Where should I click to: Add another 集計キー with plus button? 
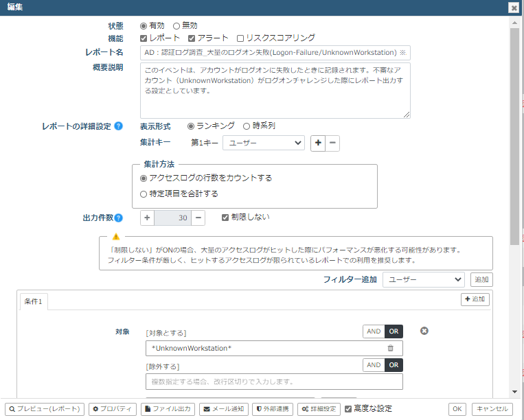[318, 143]
